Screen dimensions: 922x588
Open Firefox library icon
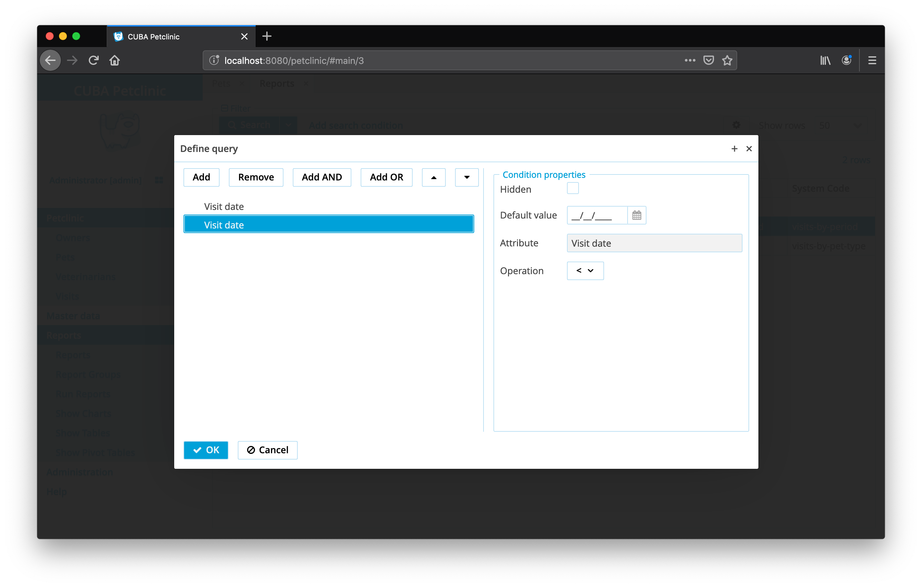click(825, 61)
